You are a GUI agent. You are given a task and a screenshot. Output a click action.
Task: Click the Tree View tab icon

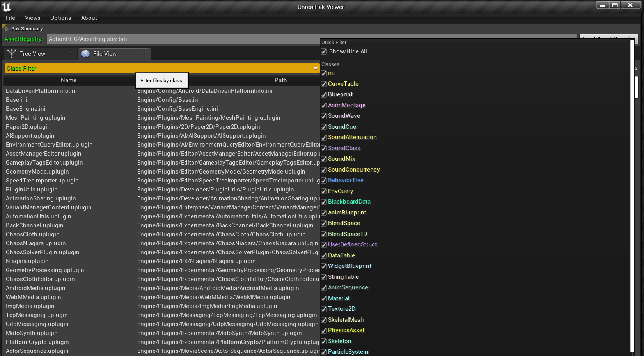[x=12, y=54]
